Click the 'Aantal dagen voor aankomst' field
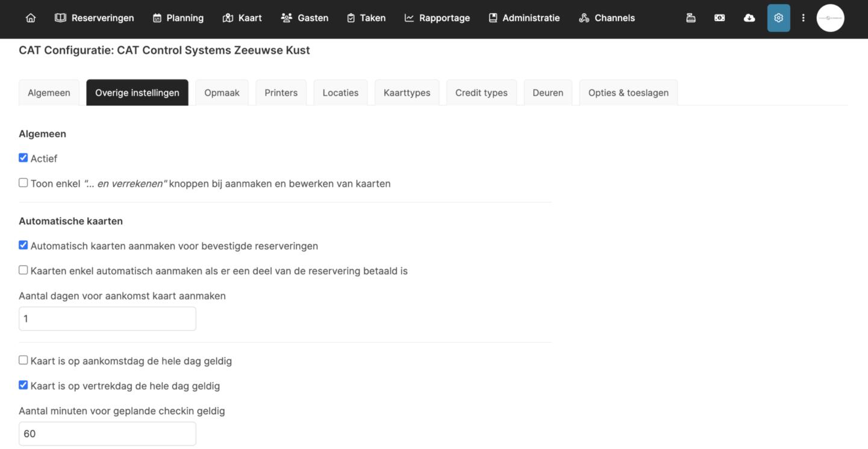868x449 pixels. (x=107, y=319)
